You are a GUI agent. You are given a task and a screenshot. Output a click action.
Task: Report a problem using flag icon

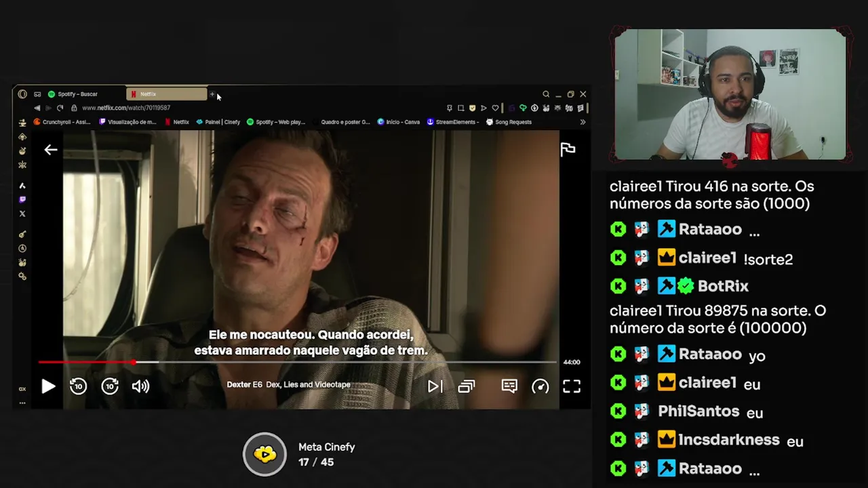pyautogui.click(x=568, y=149)
